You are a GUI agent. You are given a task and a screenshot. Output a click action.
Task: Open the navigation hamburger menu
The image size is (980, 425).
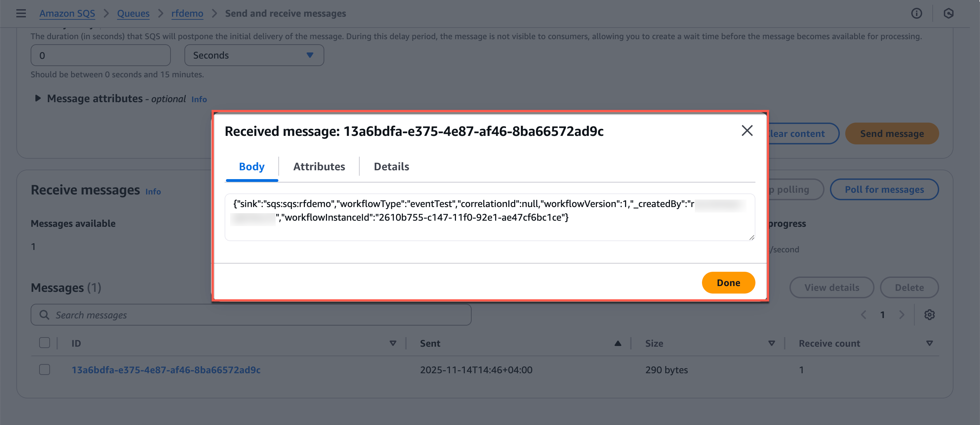pyautogui.click(x=21, y=13)
